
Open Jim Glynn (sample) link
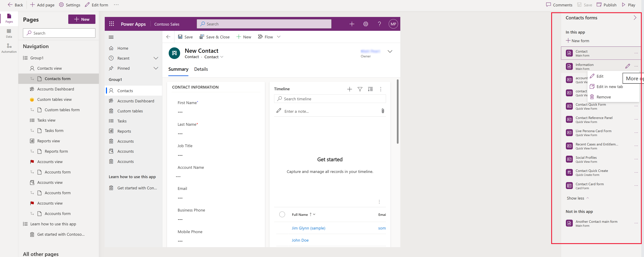tap(308, 228)
